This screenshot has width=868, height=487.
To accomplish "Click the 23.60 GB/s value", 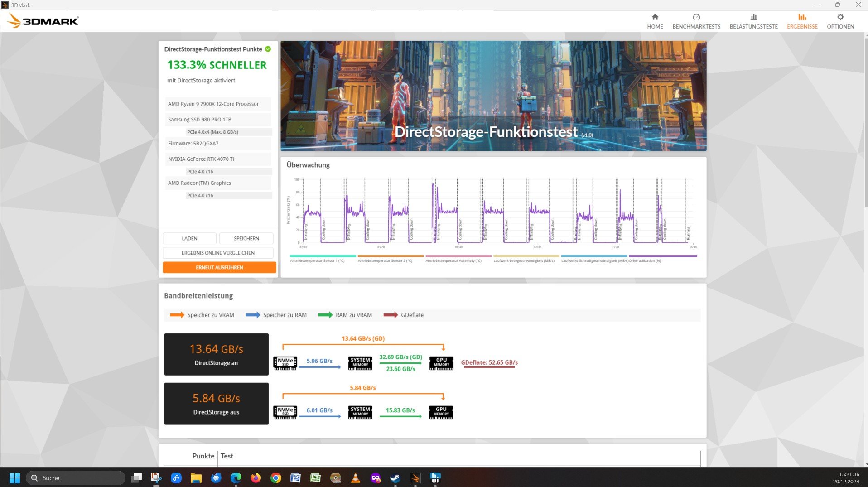I will (x=400, y=369).
